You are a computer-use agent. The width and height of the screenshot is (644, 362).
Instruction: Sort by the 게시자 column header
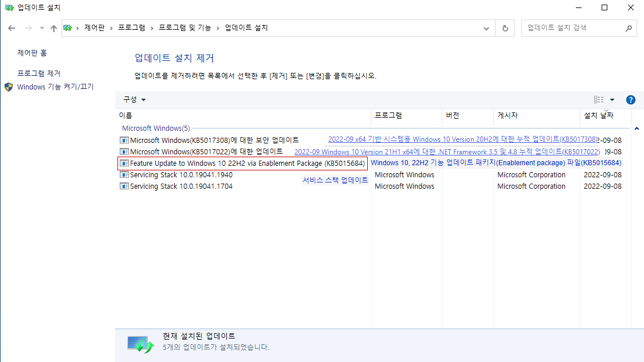[x=537, y=115]
